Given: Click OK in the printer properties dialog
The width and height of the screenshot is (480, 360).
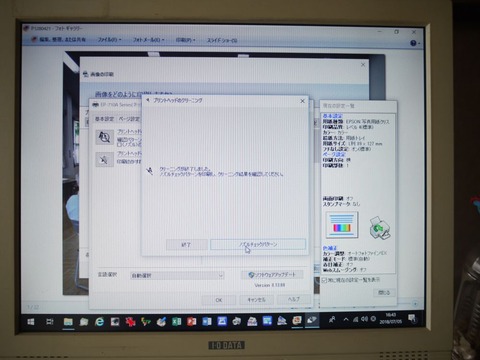Looking at the screenshot, I should [x=219, y=300].
